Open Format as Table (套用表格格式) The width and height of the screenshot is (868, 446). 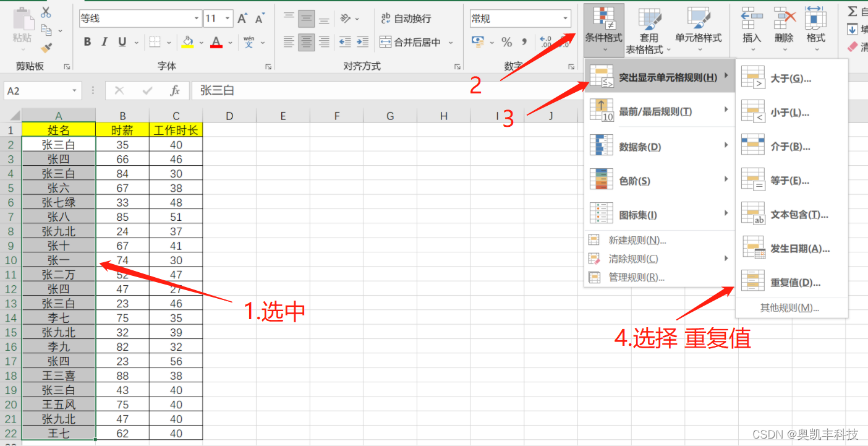point(649,29)
